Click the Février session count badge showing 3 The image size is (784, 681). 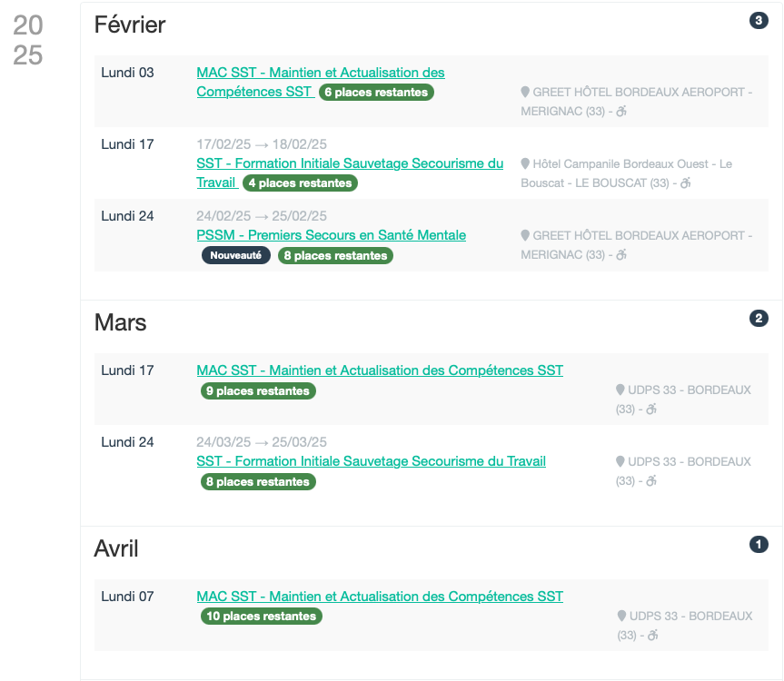(x=759, y=20)
